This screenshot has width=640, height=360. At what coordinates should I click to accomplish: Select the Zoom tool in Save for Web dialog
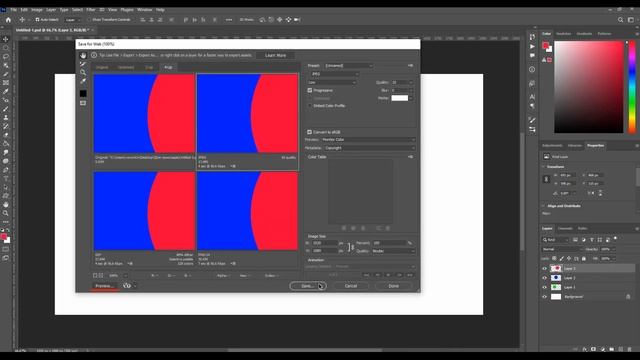(x=83, y=73)
